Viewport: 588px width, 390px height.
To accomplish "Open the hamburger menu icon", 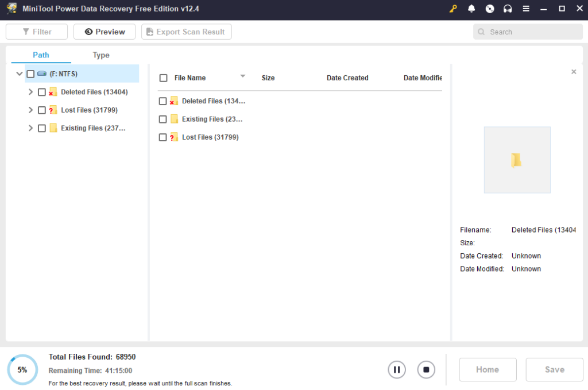I will pos(526,9).
